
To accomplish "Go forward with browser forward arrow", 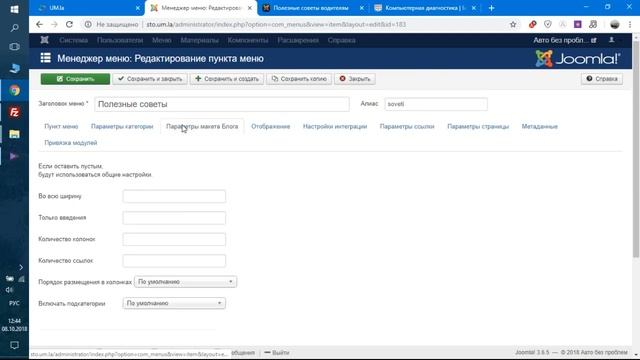I will 54,24.
